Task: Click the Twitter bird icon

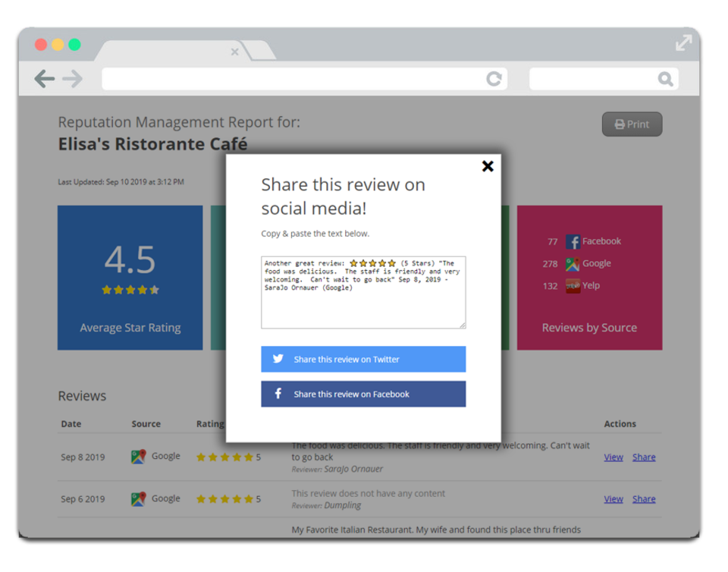Action: point(278,359)
